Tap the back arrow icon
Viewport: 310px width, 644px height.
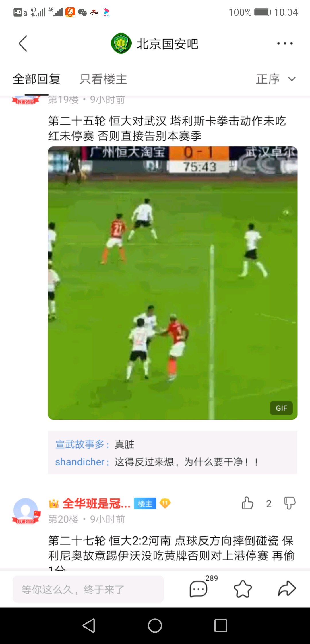click(23, 44)
